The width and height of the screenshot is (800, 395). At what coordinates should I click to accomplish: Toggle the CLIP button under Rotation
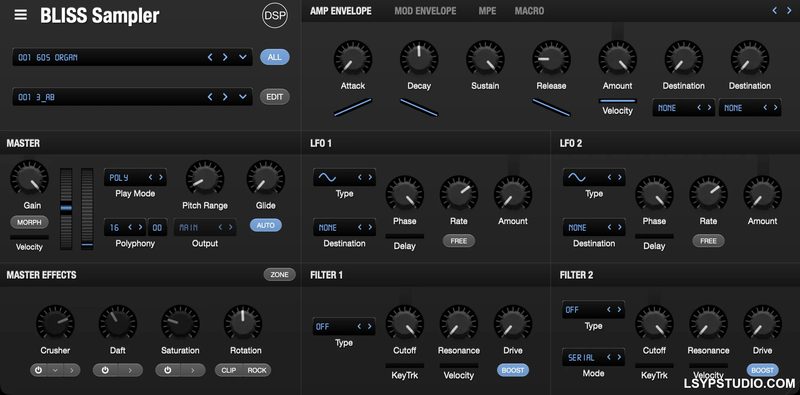click(229, 371)
